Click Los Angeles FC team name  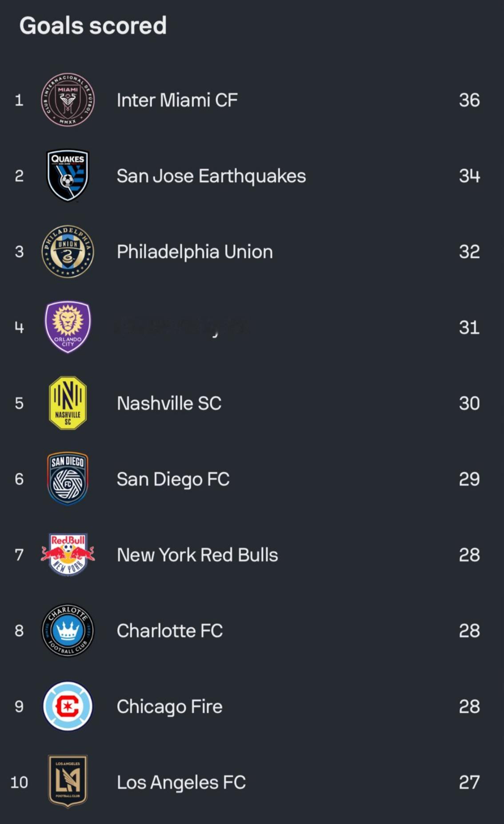click(x=181, y=783)
